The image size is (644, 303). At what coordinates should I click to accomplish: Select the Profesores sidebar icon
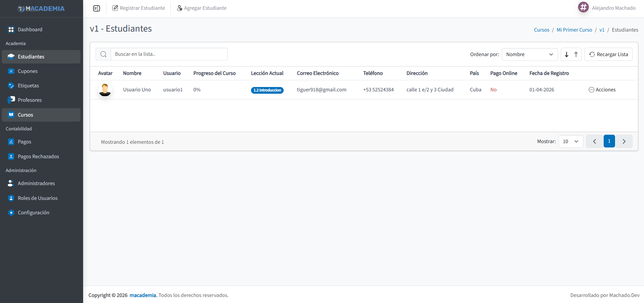[11, 100]
